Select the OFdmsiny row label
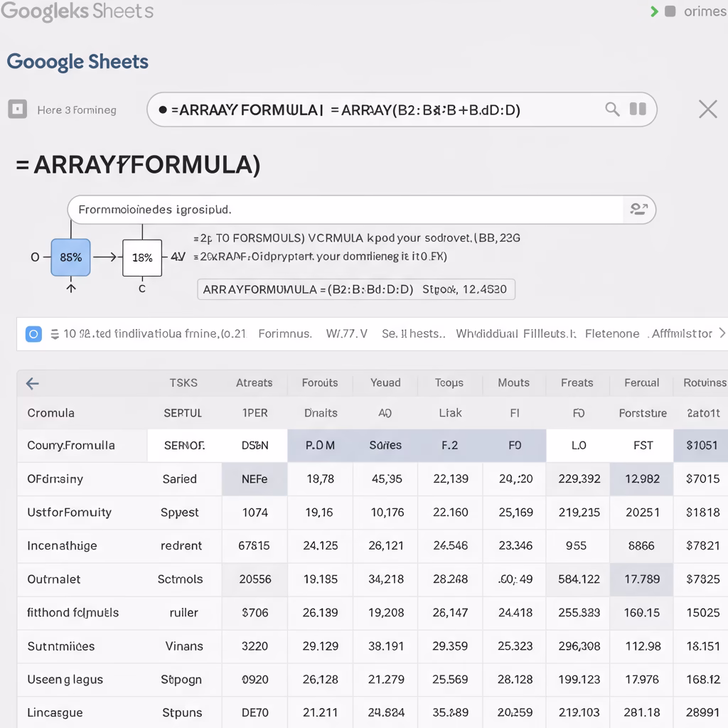 pyautogui.click(x=55, y=479)
